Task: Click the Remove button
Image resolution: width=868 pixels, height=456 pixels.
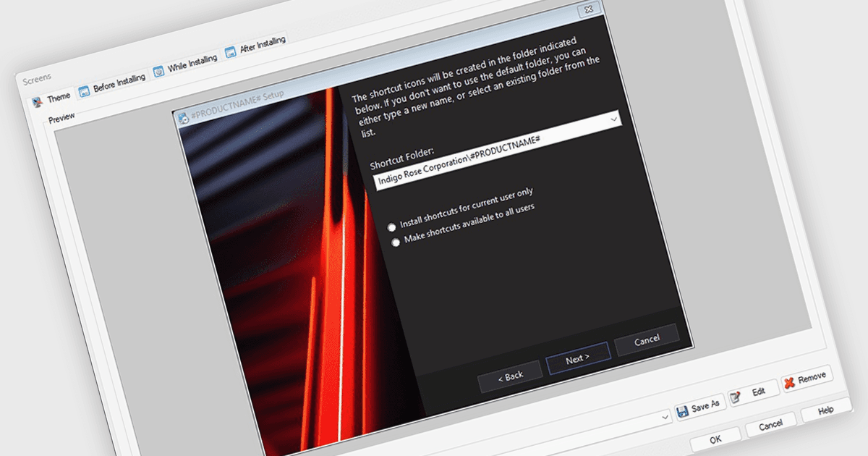Action: (806, 378)
